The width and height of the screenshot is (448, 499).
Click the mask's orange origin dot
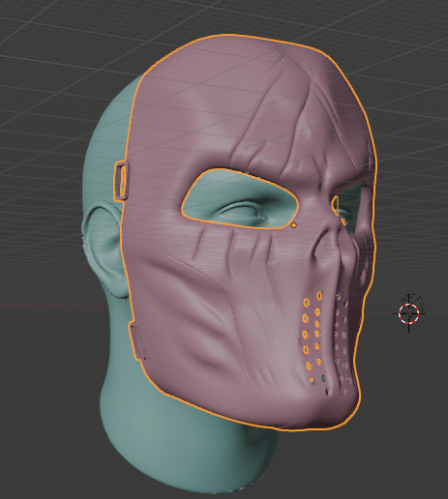coord(293,225)
